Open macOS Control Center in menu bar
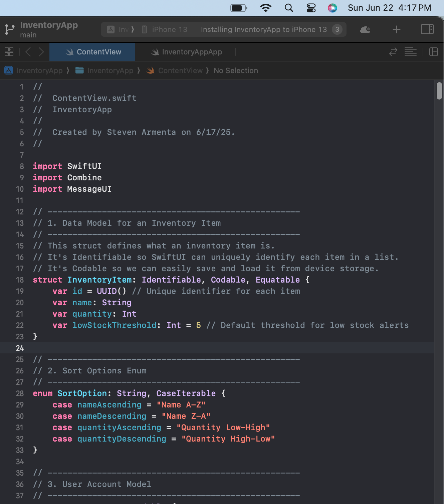The image size is (444, 504). [x=311, y=8]
